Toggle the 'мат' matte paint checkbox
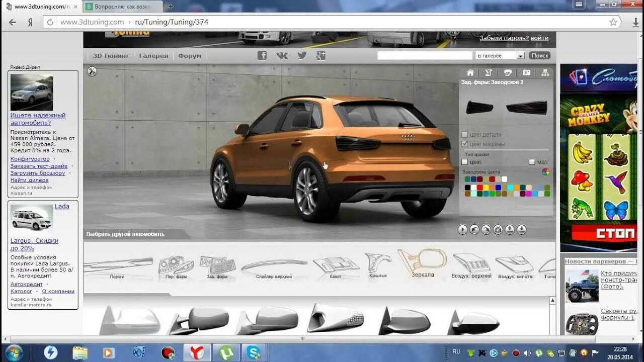Screen dimensions: 644x362 point(532,162)
